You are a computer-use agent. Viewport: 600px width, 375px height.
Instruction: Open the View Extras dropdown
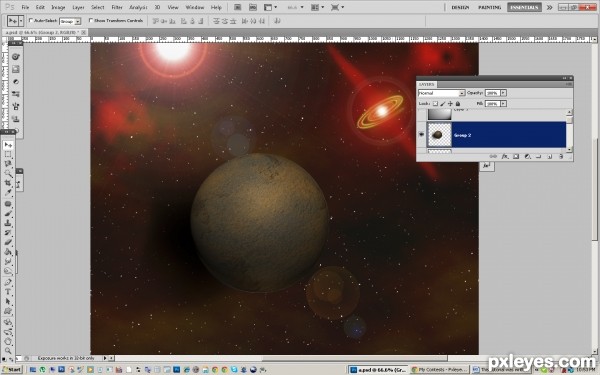click(271, 7)
